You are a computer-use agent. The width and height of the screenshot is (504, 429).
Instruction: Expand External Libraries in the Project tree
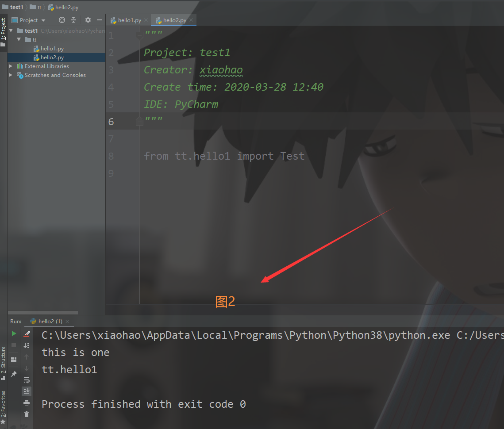click(x=10, y=66)
